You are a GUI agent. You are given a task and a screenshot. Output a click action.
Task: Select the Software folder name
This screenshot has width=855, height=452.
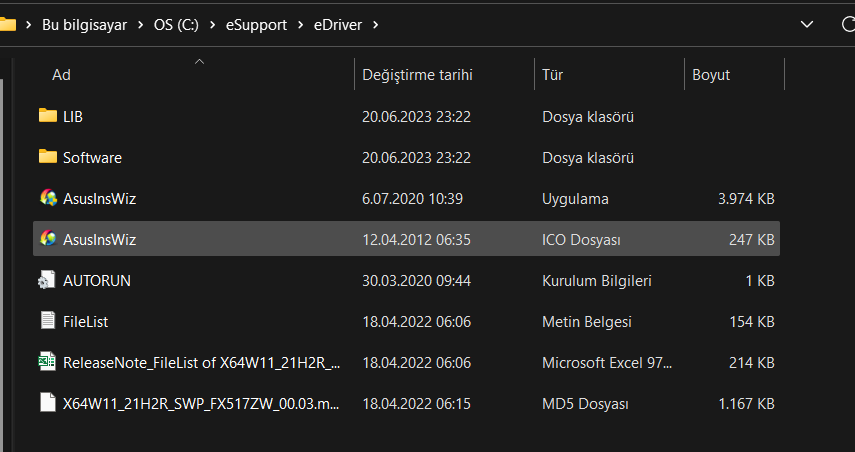click(x=92, y=158)
